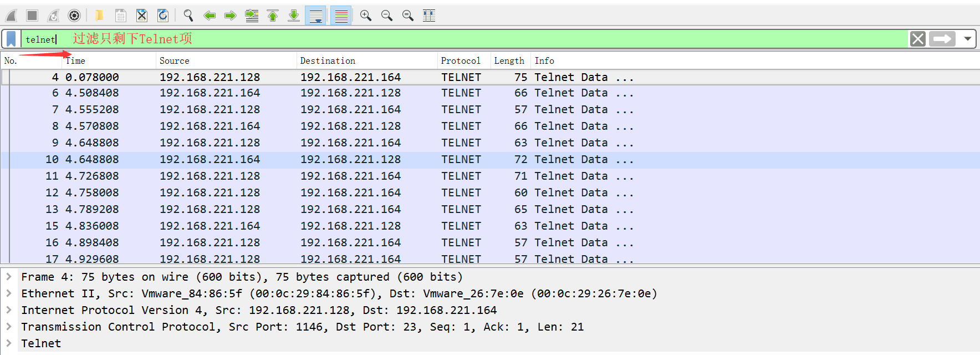Select packet 10 with length 72
The width and height of the screenshot is (980, 355).
coord(490,160)
